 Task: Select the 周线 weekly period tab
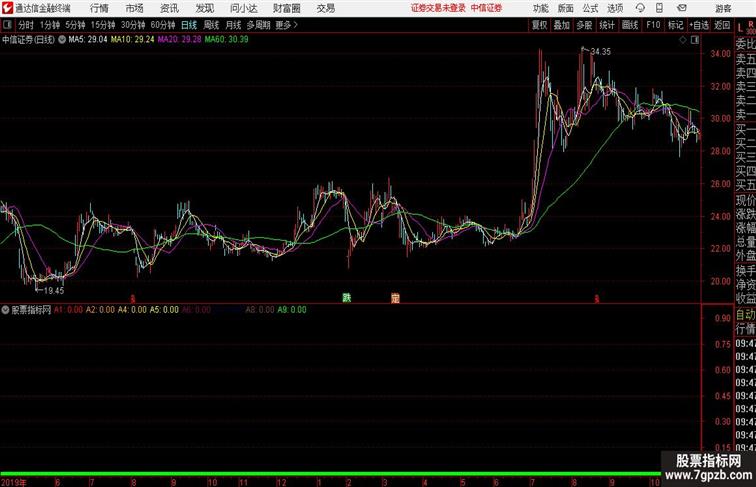[211, 25]
